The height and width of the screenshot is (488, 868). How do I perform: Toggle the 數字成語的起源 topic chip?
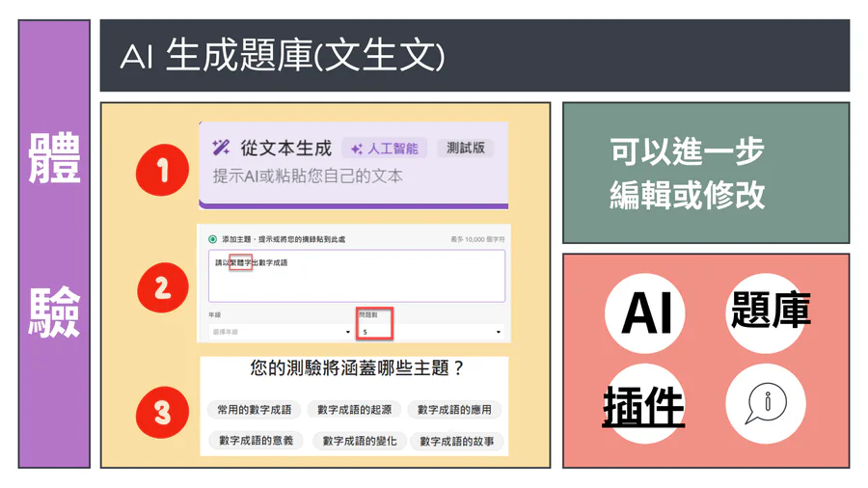(354, 410)
